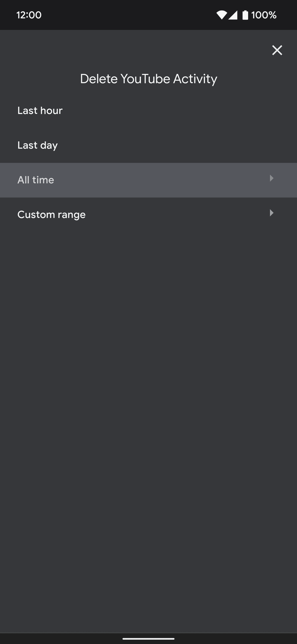The image size is (297, 644).
Task: Tap the bottom navigation gesture handle
Action: (x=148, y=639)
